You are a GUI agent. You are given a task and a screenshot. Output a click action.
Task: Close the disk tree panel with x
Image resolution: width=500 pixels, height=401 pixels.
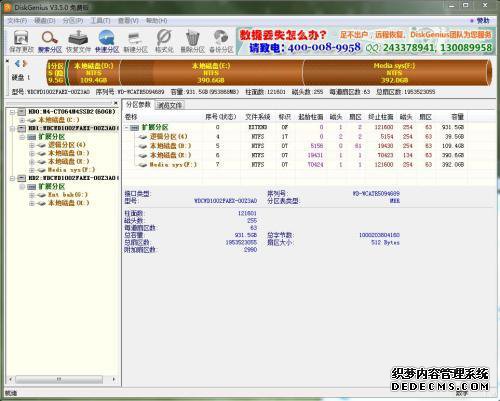click(x=115, y=103)
